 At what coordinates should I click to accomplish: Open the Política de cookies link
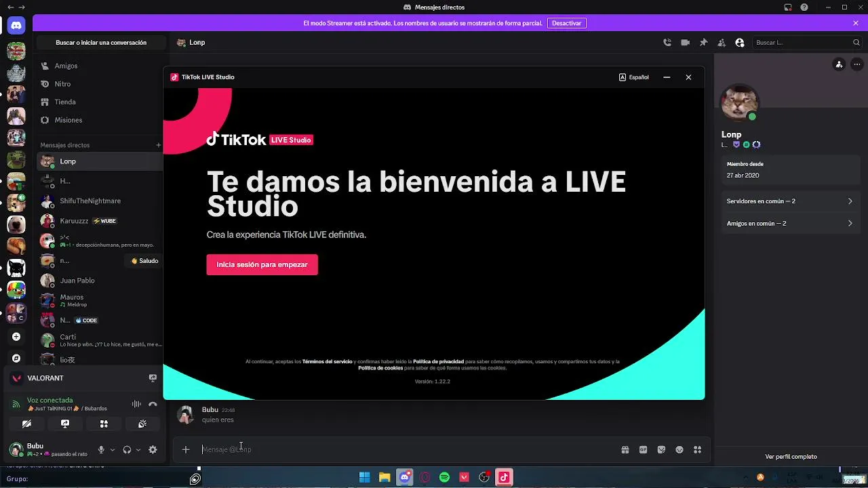pos(380,367)
